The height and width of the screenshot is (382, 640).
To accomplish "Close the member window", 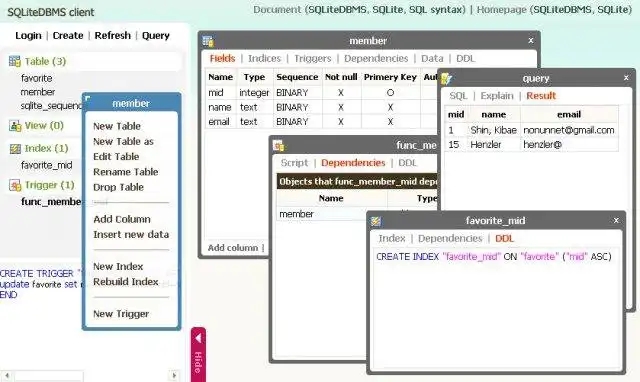I will 531,40.
